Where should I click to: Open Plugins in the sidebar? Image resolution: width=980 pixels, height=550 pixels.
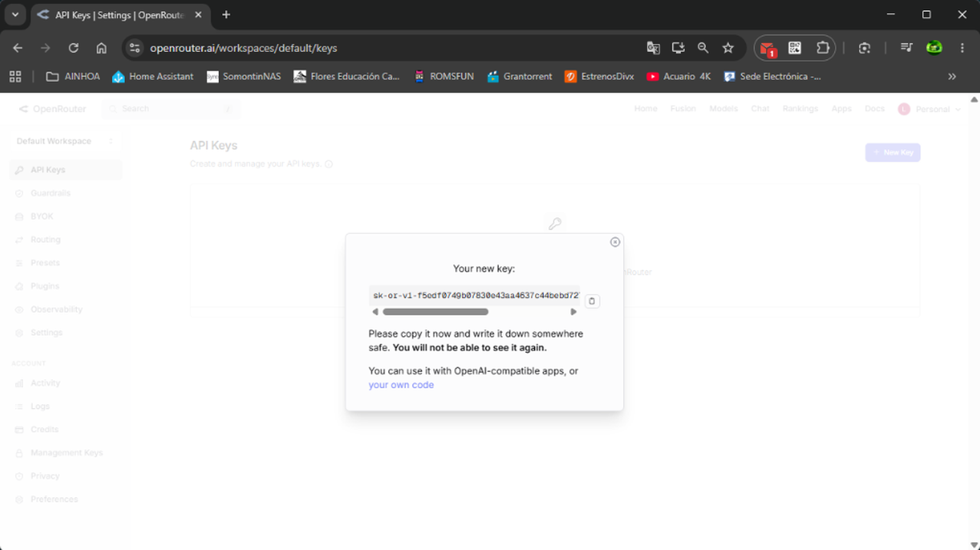[x=45, y=286]
